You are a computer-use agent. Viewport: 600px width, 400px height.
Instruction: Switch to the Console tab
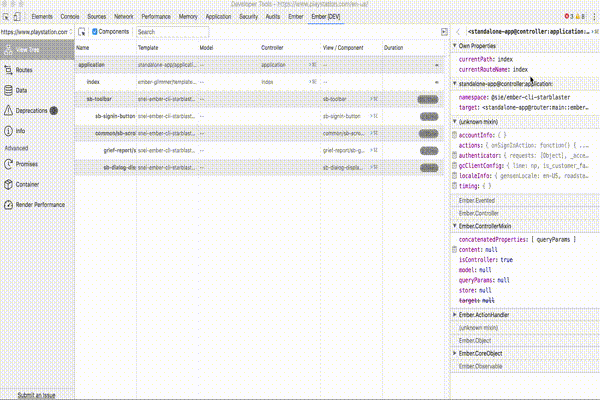(x=71, y=17)
